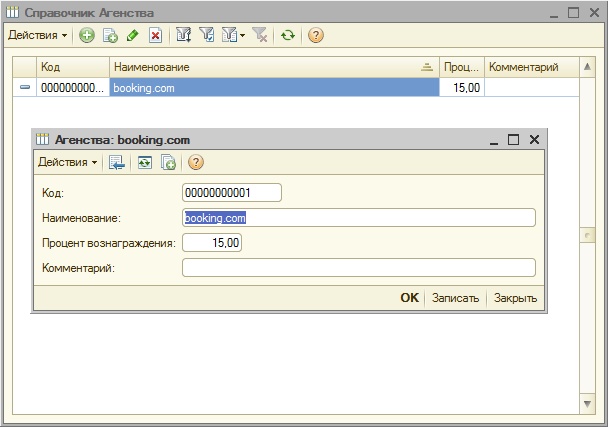608x427 pixels.
Task: Select the 000000000... code cell
Action: coord(73,88)
